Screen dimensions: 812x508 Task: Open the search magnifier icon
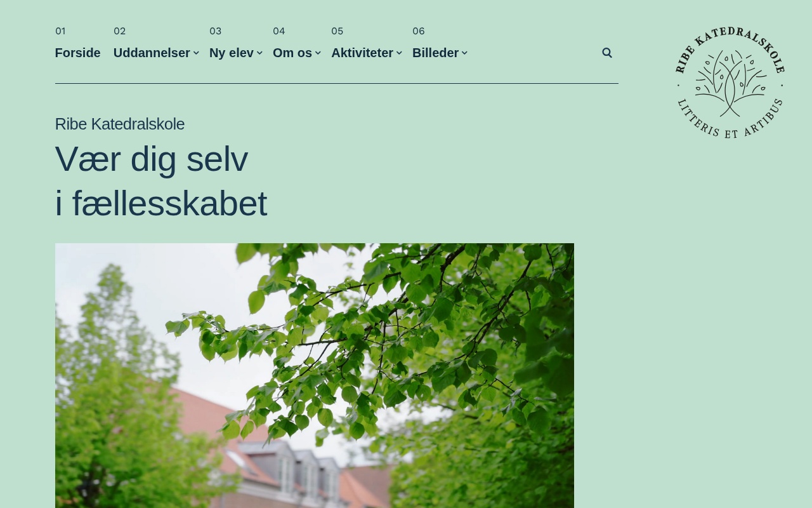point(607,53)
